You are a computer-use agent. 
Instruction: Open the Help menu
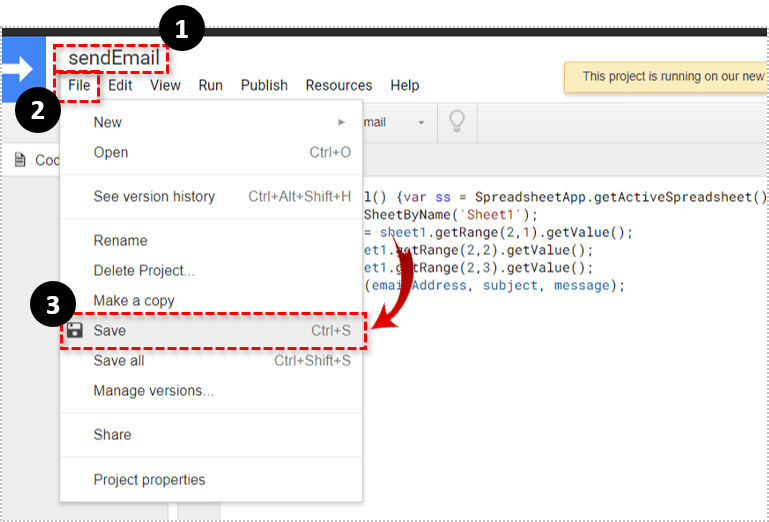404,86
